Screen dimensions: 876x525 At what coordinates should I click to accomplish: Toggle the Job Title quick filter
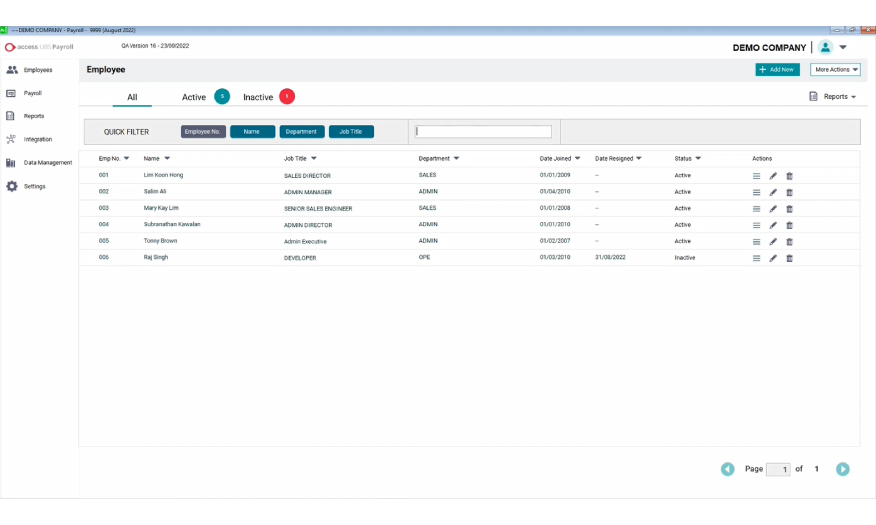(351, 132)
